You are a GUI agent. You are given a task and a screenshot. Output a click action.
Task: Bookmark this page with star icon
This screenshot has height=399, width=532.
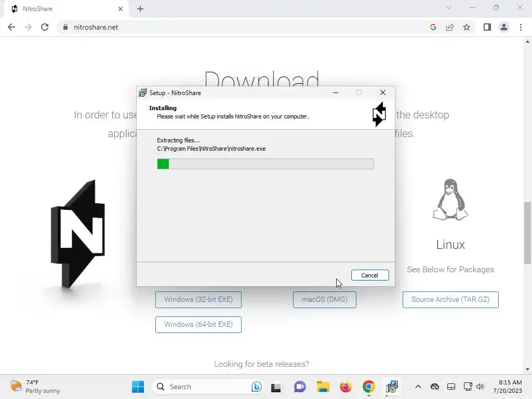pos(467,27)
